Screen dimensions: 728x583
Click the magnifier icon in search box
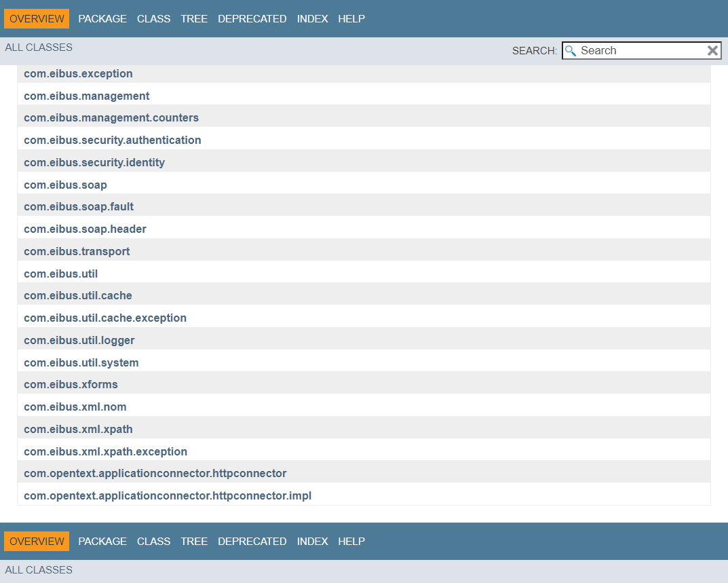coord(571,51)
